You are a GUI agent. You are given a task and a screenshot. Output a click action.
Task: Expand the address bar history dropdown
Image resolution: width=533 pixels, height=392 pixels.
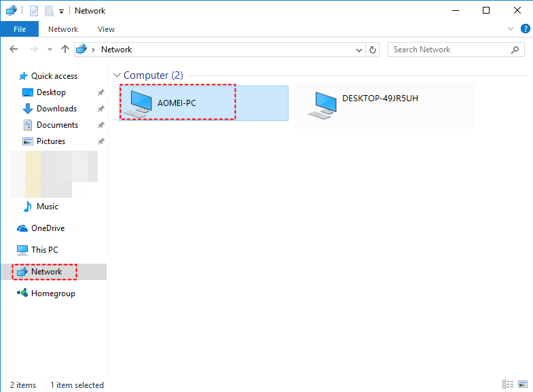(x=359, y=50)
